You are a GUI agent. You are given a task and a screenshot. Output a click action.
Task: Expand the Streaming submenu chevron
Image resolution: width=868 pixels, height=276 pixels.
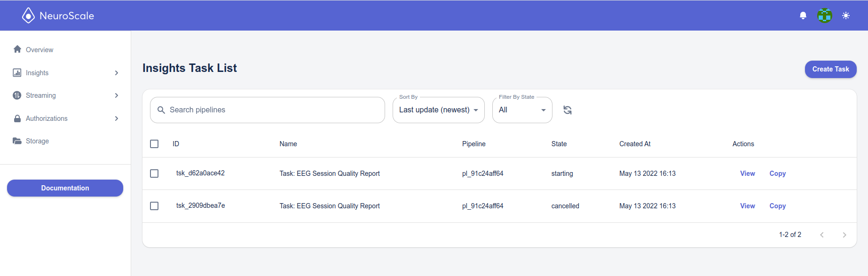(x=117, y=95)
